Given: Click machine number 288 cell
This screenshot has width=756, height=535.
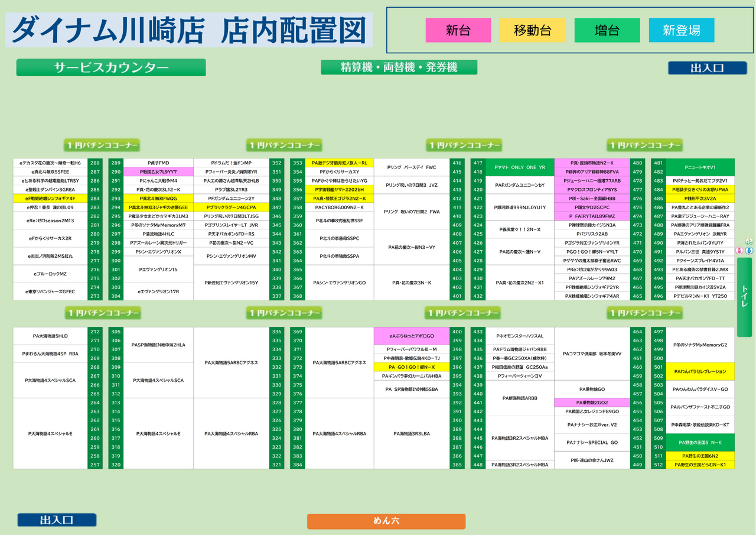Looking at the screenshot, I should 94,163.
